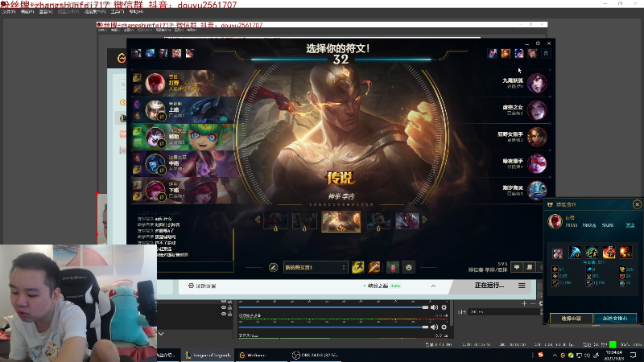Switch to right teal tab in hero info overlay
Viewport: 644px width, 362px height.
tap(615, 318)
